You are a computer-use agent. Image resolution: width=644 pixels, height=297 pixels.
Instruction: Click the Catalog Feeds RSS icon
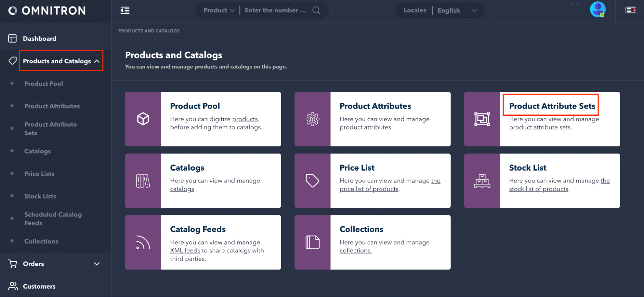pyautogui.click(x=143, y=243)
